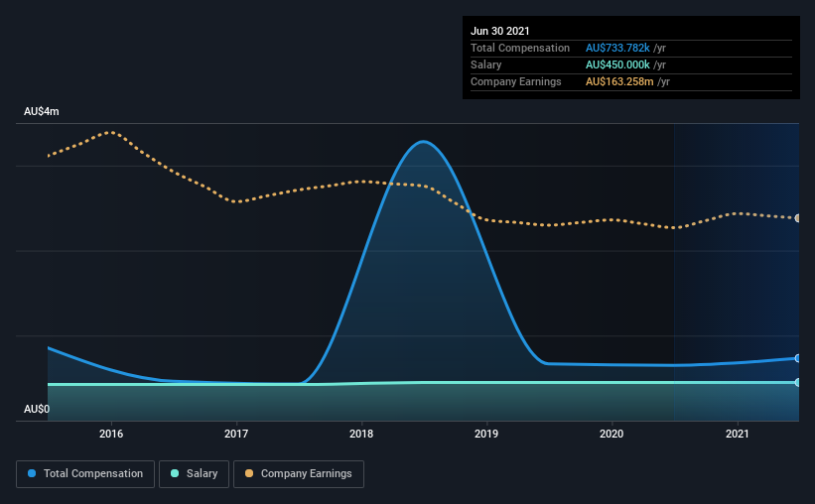Click the blue Total Compensation legend dot
Viewport: 815px width, 504px height.
[x=32, y=473]
